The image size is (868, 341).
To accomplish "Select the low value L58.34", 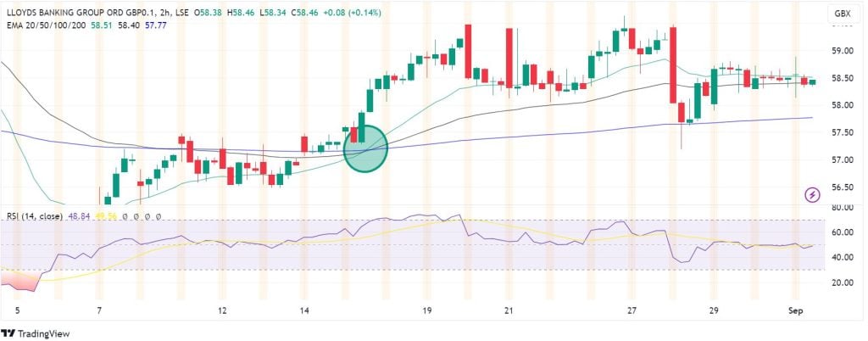I will pos(274,13).
